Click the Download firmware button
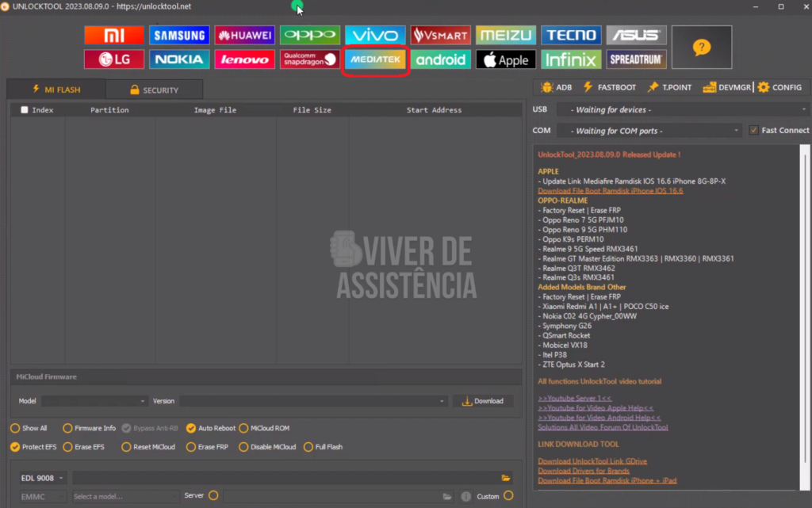 coord(483,401)
